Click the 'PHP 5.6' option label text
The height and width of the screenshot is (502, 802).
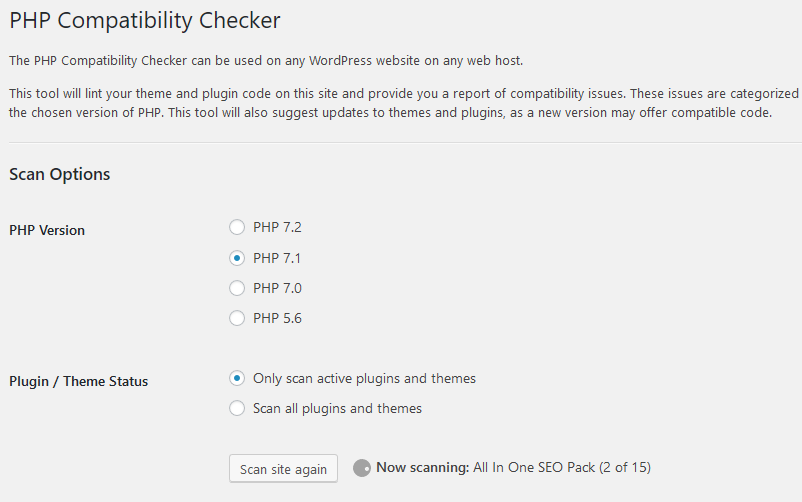click(277, 318)
